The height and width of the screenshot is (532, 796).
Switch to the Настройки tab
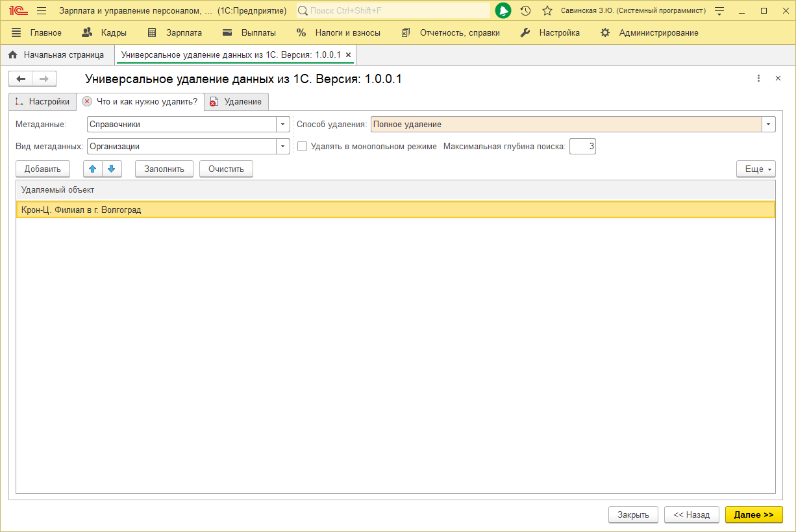[42, 102]
